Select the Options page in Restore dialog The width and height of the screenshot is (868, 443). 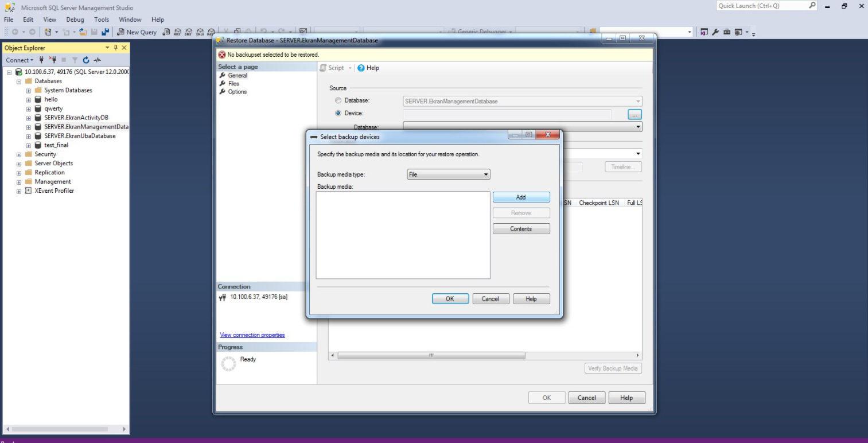238,92
